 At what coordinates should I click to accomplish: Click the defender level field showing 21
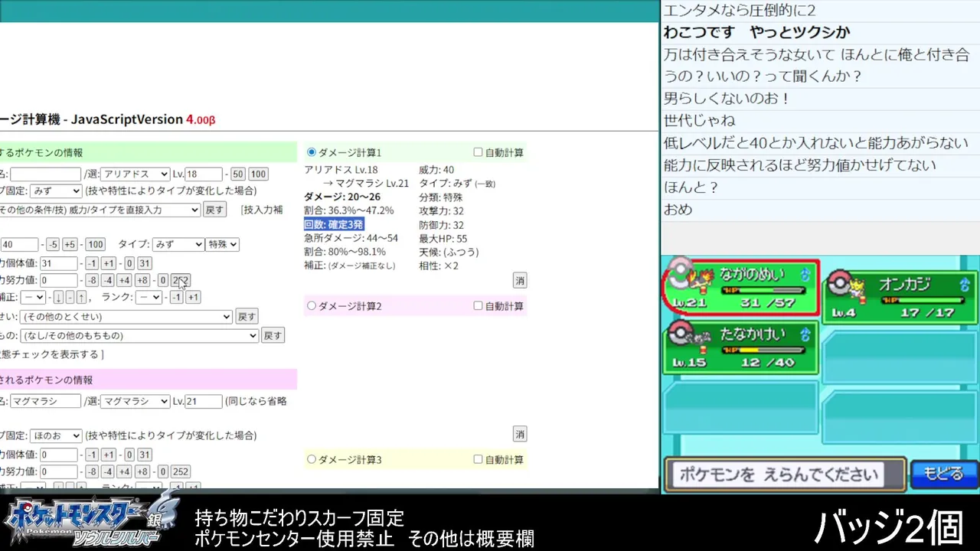coord(204,401)
